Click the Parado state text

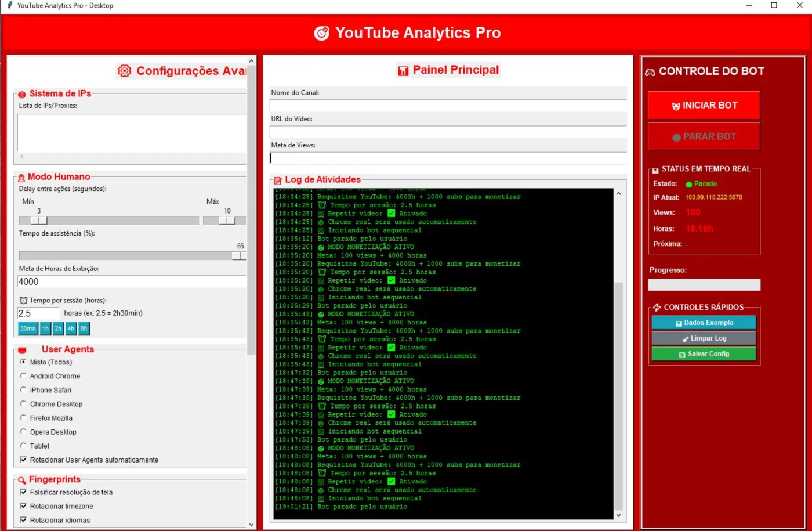coord(705,184)
